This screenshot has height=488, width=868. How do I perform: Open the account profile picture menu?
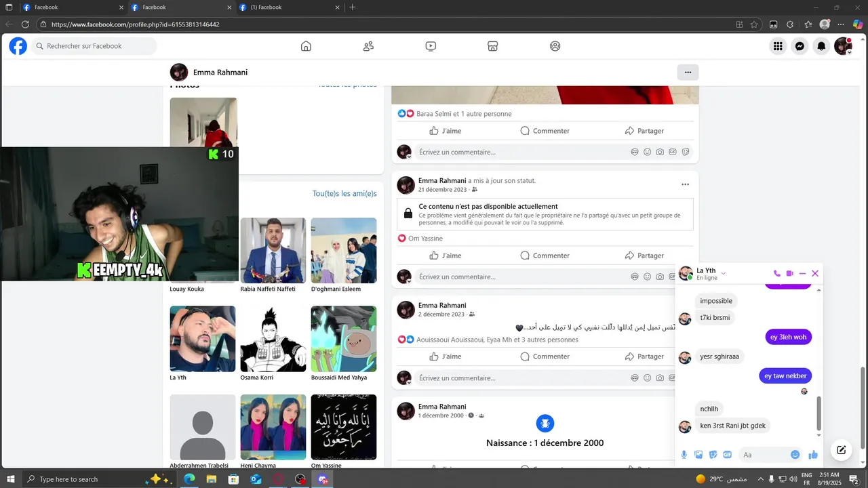(x=843, y=46)
